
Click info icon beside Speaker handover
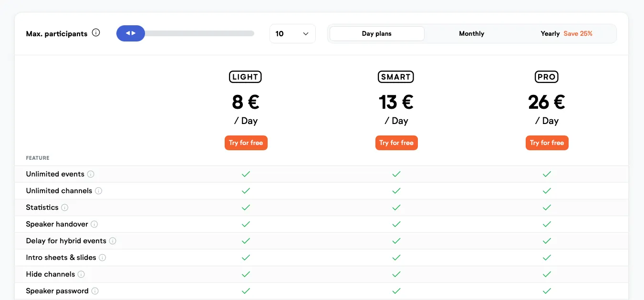(x=94, y=224)
